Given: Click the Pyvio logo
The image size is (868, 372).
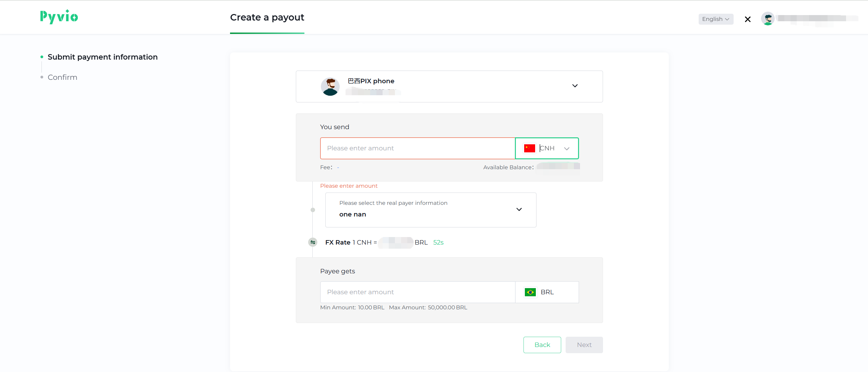Looking at the screenshot, I should coord(59,17).
